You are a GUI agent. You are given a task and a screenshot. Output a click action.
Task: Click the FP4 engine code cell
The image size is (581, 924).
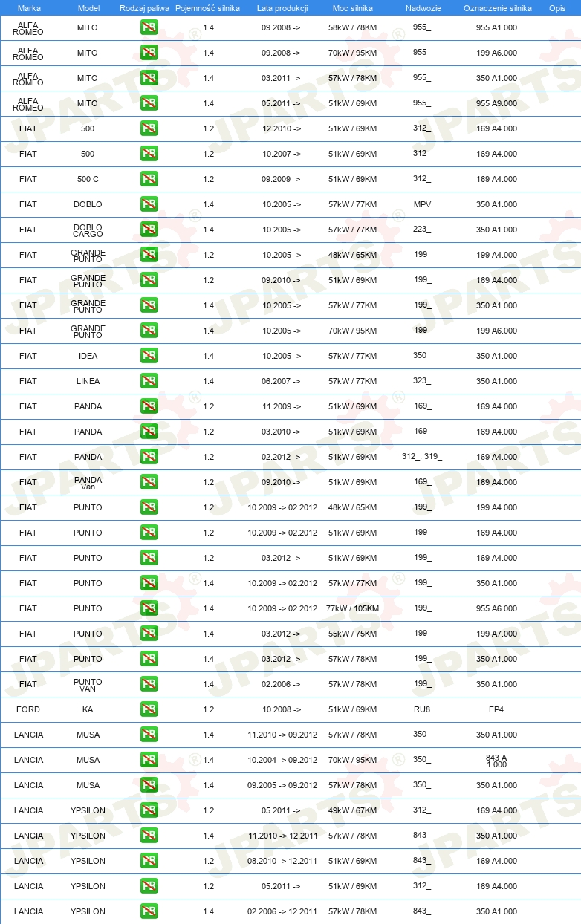coord(496,709)
